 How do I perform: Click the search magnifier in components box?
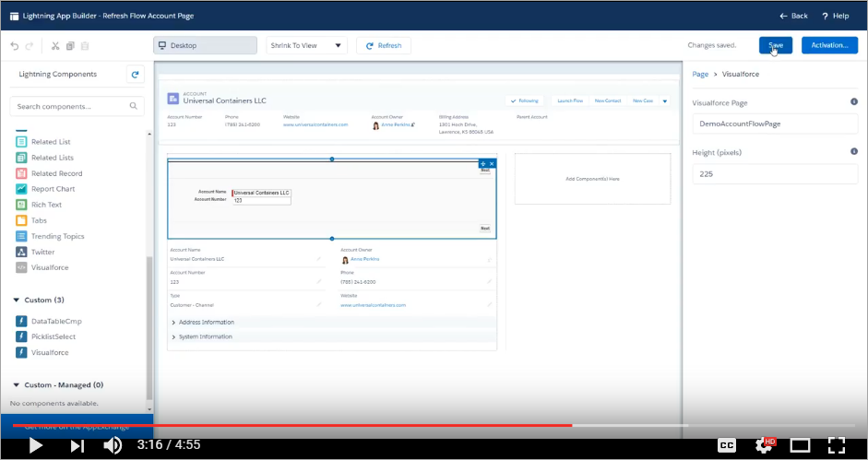point(134,106)
